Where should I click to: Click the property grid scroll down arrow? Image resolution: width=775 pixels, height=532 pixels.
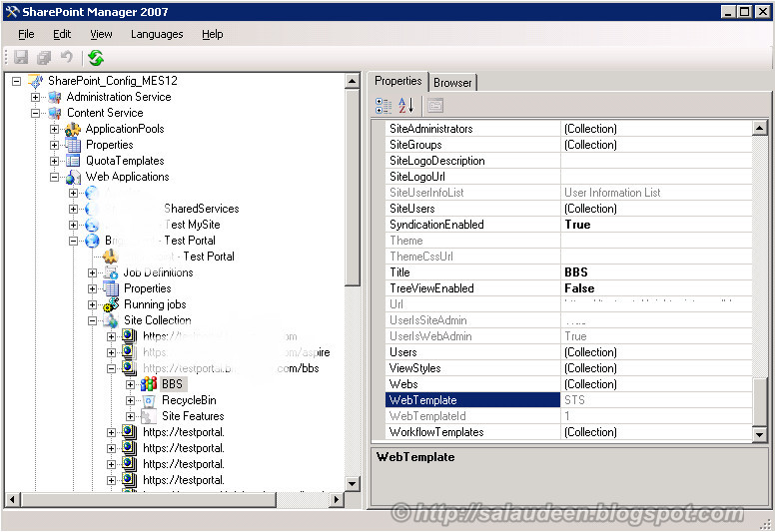pyautogui.click(x=760, y=434)
